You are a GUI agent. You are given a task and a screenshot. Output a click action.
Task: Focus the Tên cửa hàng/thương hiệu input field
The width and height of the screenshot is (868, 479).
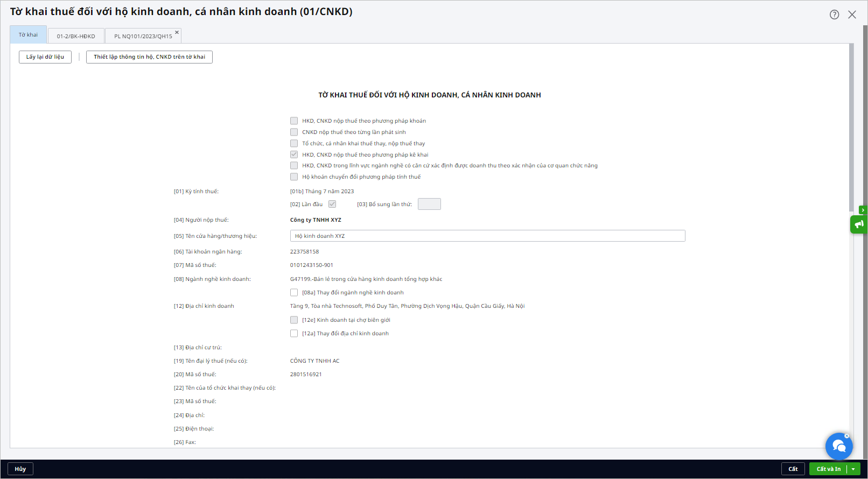[x=487, y=236]
